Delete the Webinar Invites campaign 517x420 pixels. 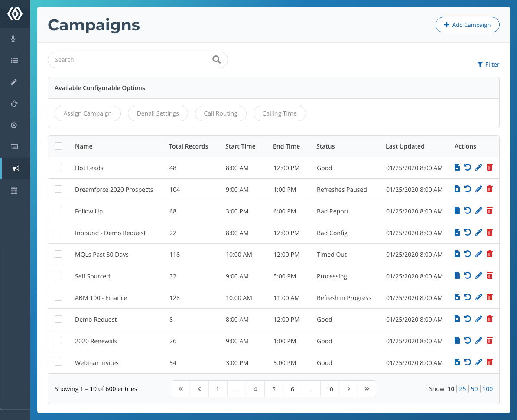point(490,362)
